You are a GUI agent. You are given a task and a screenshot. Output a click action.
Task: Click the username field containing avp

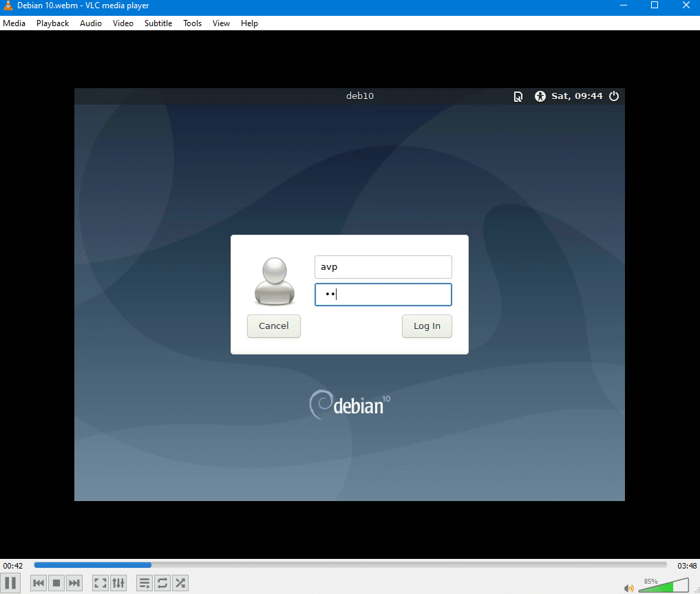[383, 267]
